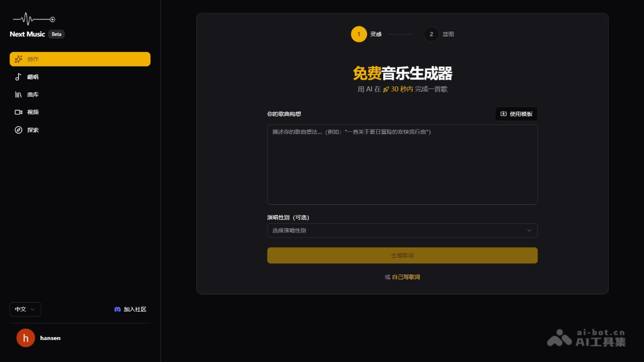
Task: Select the 探索 (Explore) icon
Action: [19, 130]
